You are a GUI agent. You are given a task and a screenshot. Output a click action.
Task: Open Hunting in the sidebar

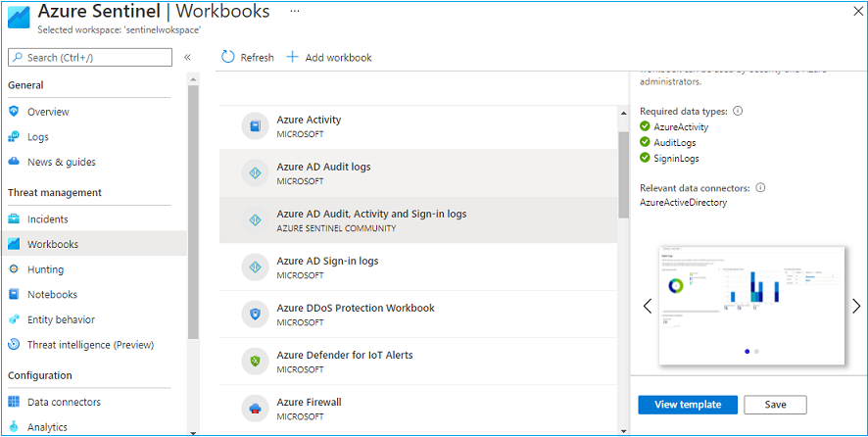click(x=45, y=269)
